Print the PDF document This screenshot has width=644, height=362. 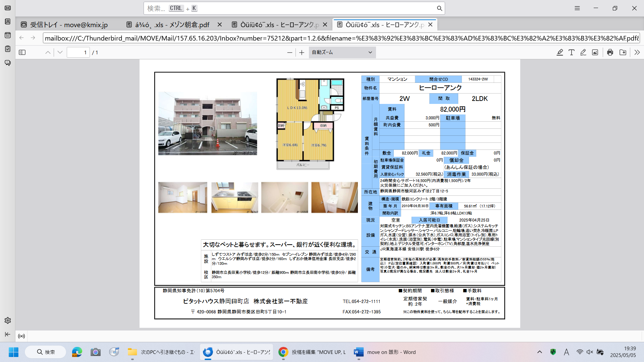(610, 52)
